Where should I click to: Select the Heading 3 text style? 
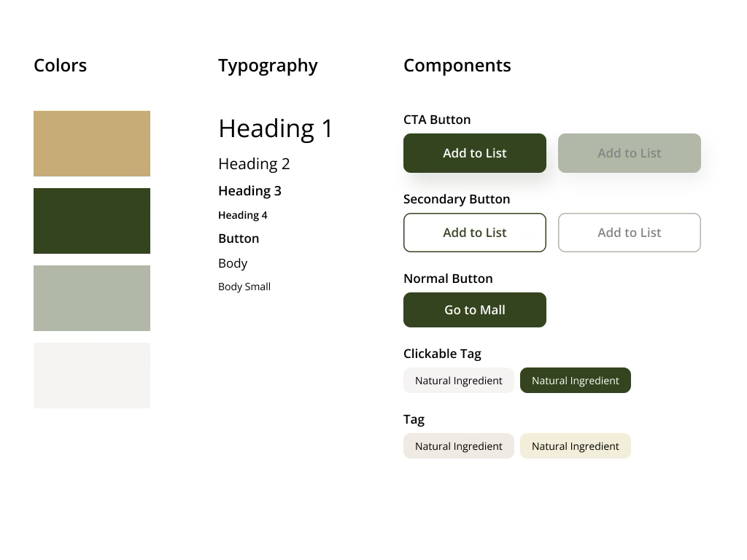(x=249, y=191)
